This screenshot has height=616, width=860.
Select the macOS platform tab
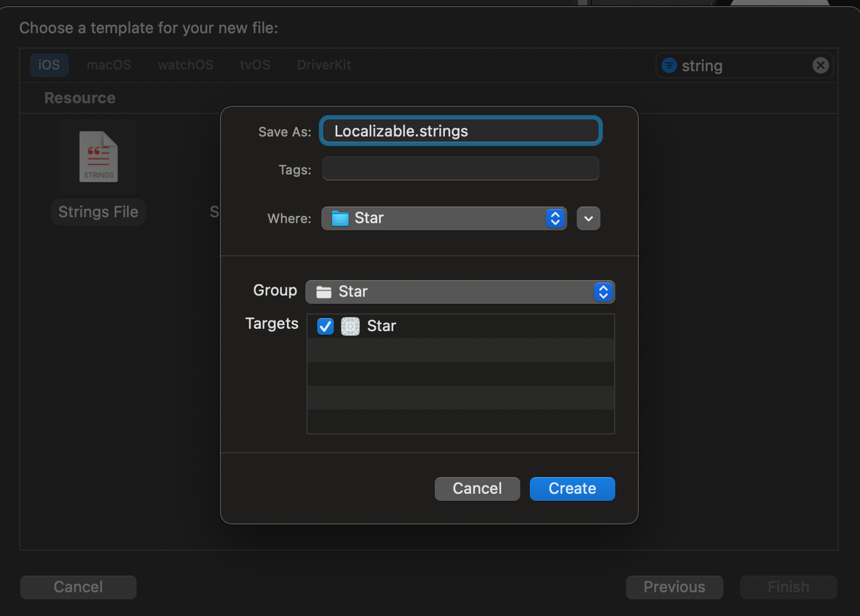point(109,65)
